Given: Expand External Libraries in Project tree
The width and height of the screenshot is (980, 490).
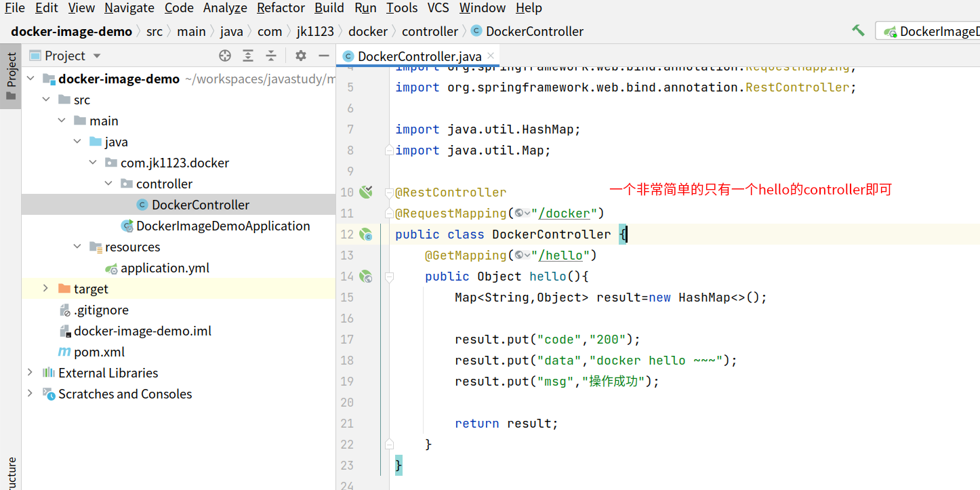Looking at the screenshot, I should click(x=30, y=372).
